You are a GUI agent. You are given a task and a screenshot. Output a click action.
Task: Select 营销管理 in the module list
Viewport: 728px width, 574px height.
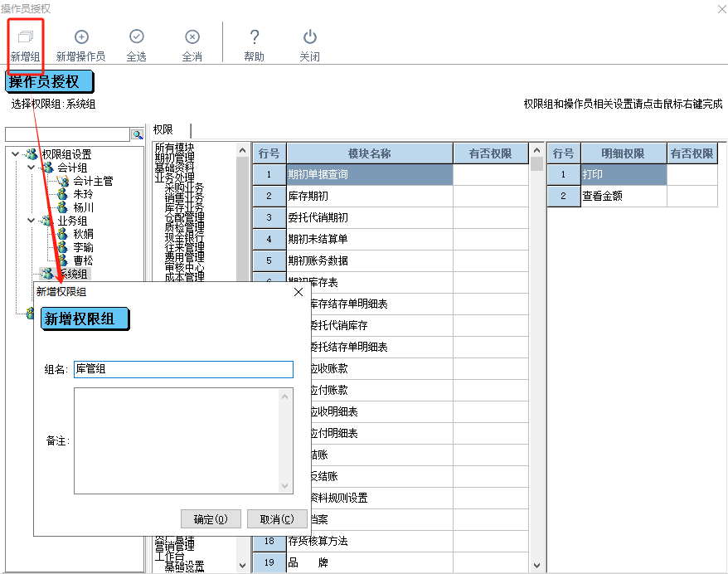point(175,546)
